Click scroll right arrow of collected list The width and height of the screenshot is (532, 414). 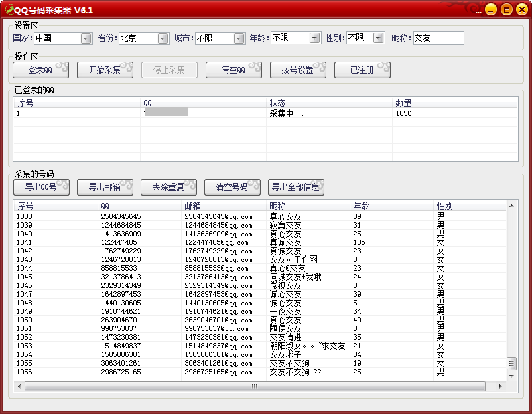[x=500, y=386]
